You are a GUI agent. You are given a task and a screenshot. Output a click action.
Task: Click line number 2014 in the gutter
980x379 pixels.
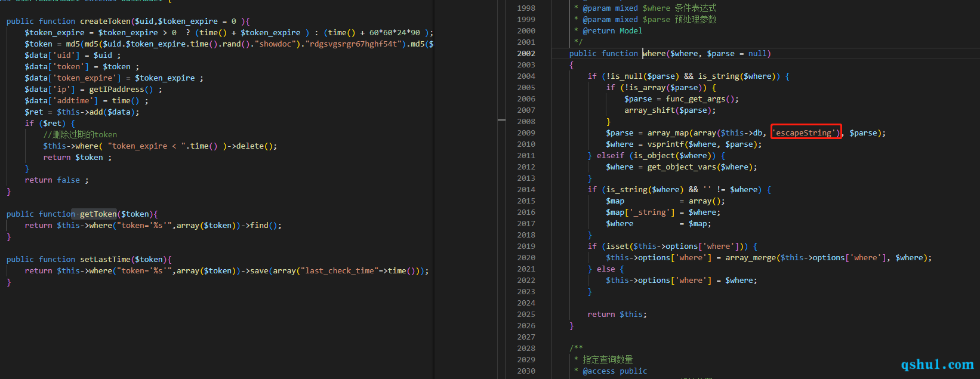(526, 189)
